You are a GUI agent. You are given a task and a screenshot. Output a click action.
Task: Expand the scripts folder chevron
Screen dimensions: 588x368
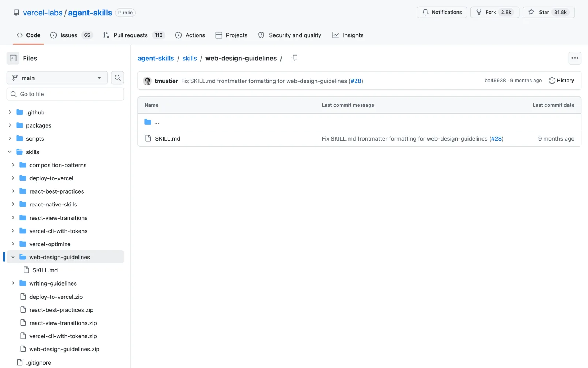tap(10, 138)
